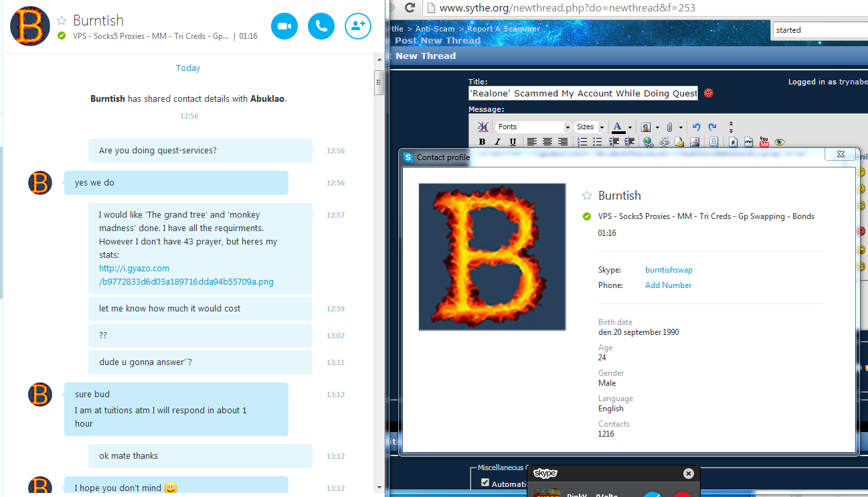Decrease the indent of the text
The image size is (868, 497).
point(614,142)
